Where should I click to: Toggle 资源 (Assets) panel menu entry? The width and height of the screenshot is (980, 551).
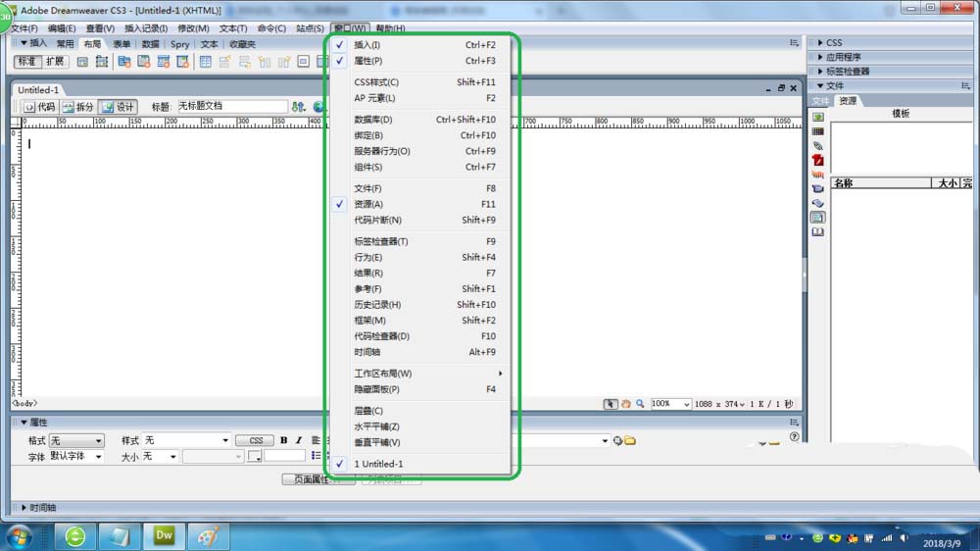tap(420, 204)
